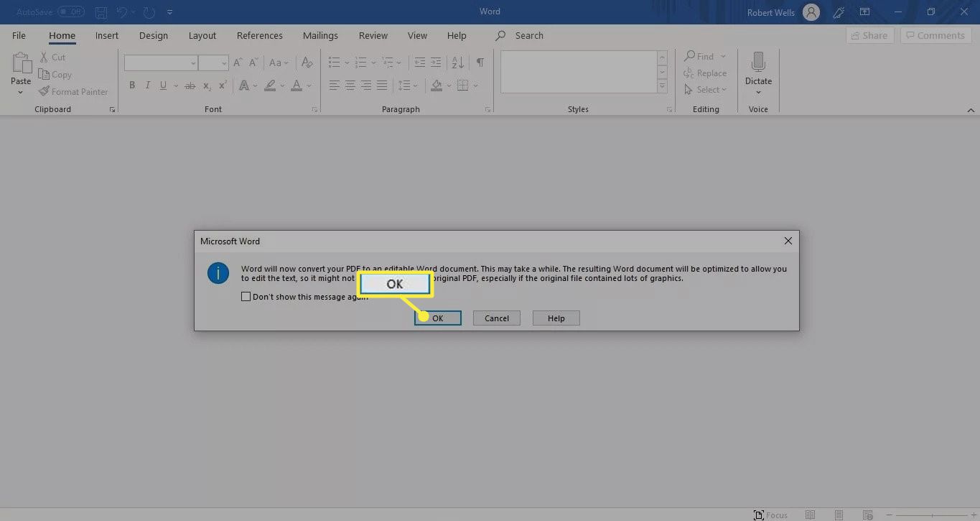Click the Borders icon
Screen dimensions: 980x521
coord(462,86)
